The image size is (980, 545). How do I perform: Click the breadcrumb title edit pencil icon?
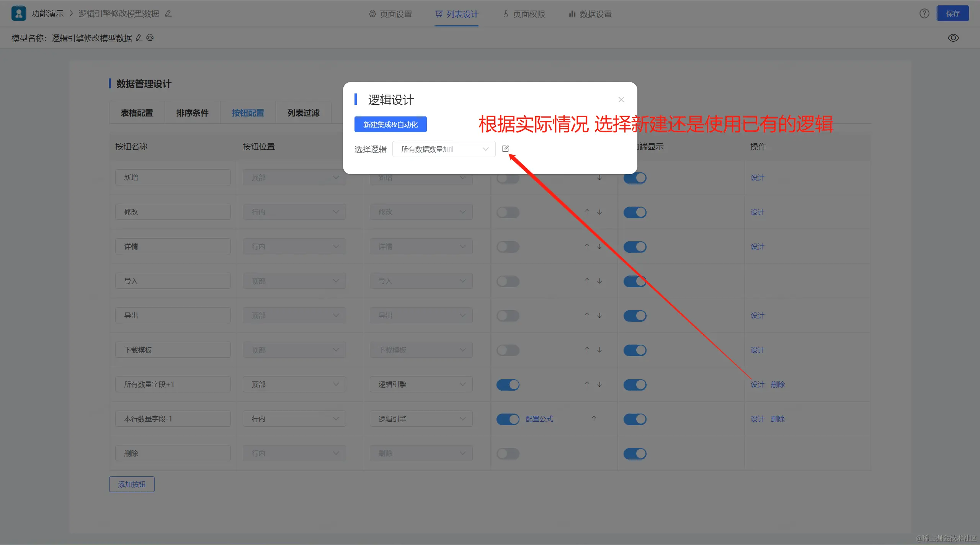pos(168,14)
